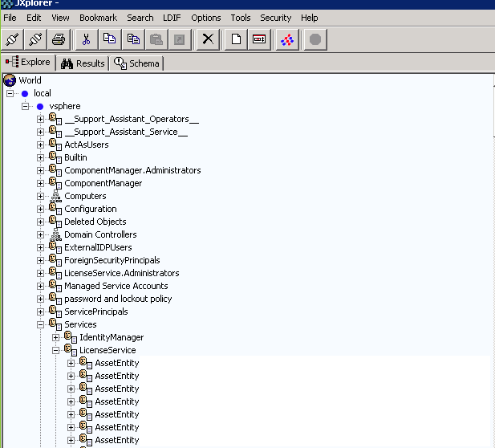Click the New entry blank page icon
Screen dimensions: 495x448
click(x=236, y=40)
